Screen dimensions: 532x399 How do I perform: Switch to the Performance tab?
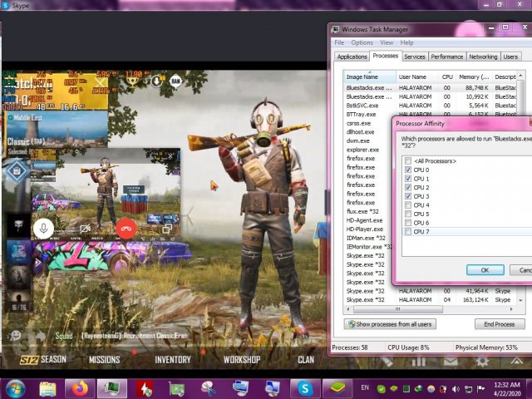tap(446, 57)
